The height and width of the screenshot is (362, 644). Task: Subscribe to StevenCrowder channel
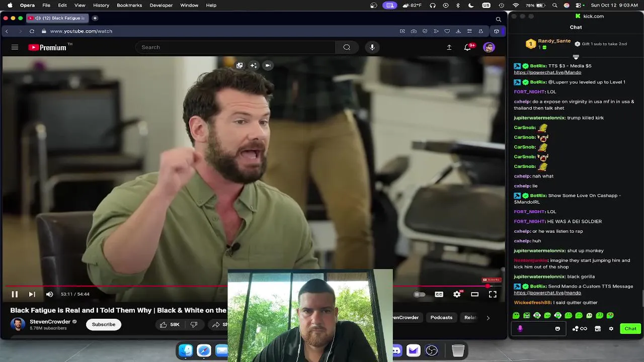tap(103, 324)
